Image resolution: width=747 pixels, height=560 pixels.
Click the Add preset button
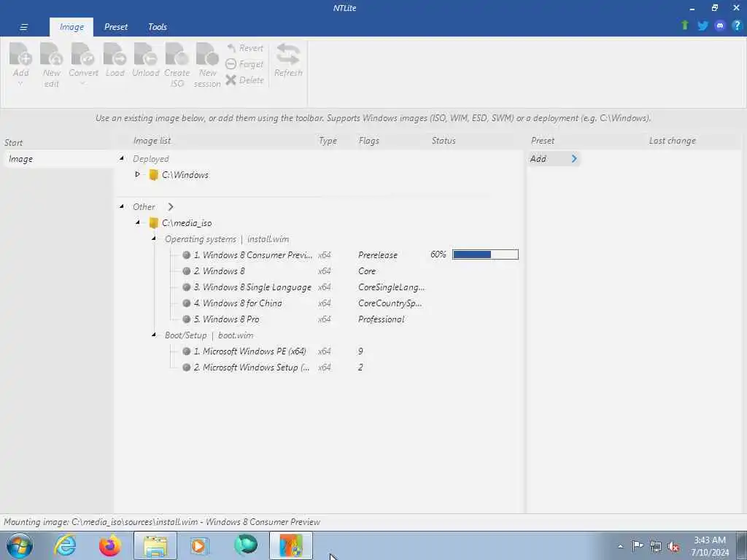(x=554, y=159)
